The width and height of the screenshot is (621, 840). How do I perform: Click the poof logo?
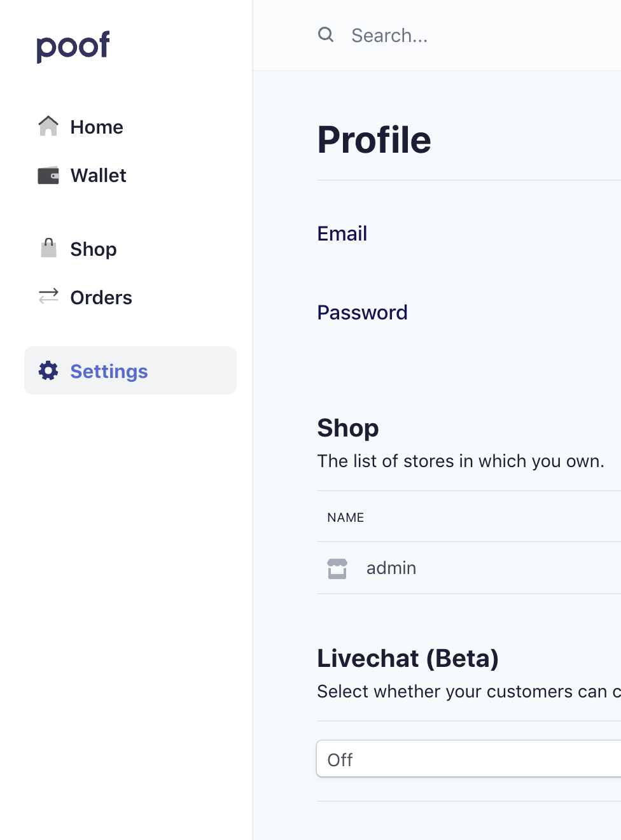[x=73, y=46]
